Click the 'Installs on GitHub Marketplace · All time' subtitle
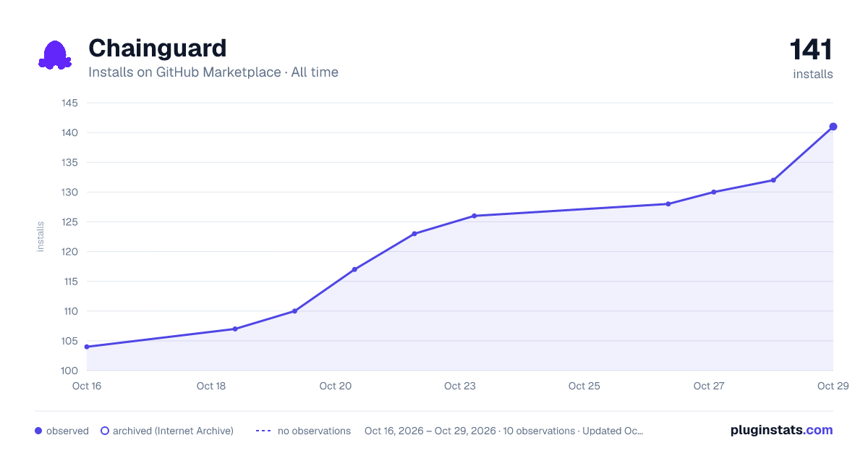This screenshot has width=868, height=456. point(213,72)
